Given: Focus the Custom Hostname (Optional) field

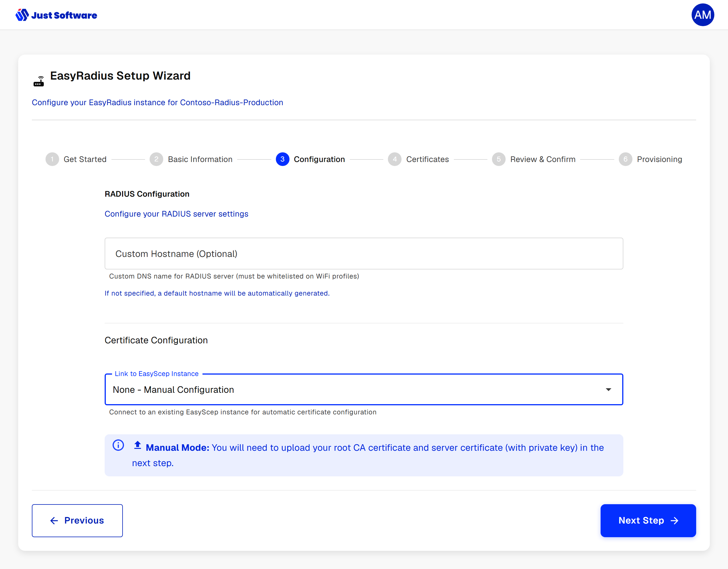Looking at the screenshot, I should 364,254.
